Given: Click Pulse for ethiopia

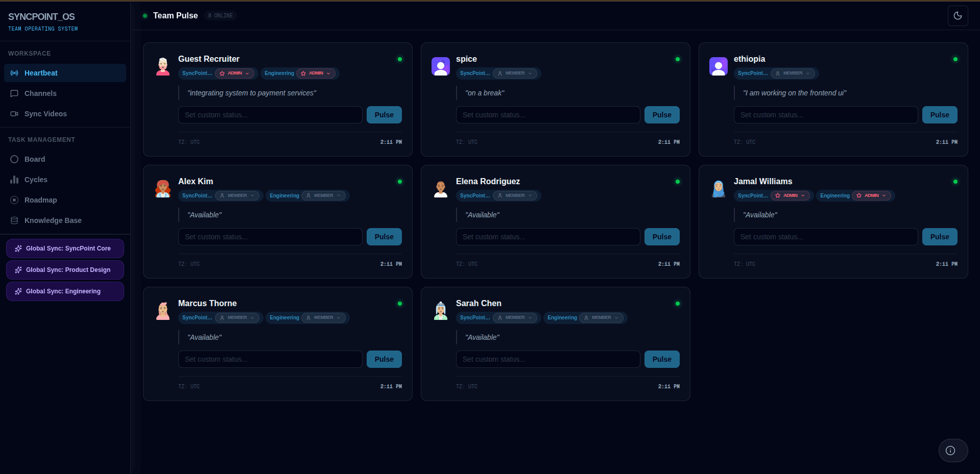Looking at the screenshot, I should [939, 115].
